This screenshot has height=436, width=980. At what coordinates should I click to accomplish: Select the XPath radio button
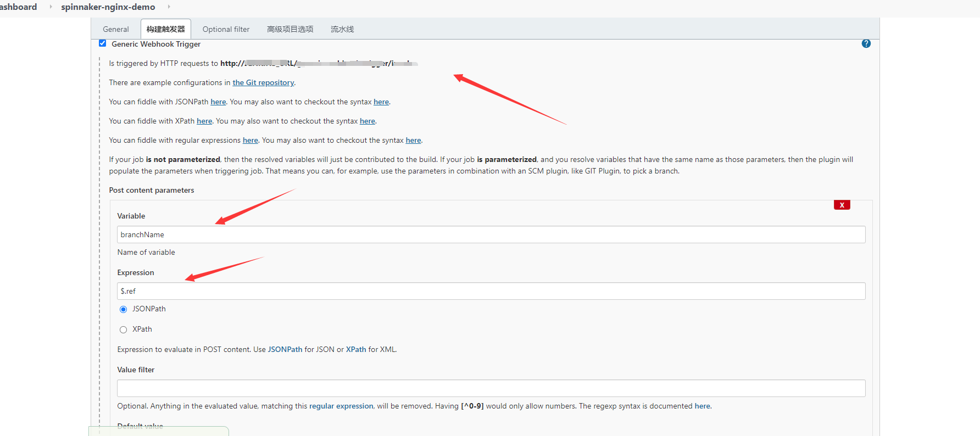[123, 329]
